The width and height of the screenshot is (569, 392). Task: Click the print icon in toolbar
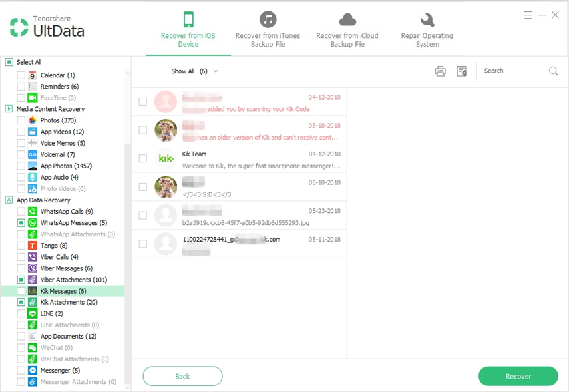(x=440, y=71)
